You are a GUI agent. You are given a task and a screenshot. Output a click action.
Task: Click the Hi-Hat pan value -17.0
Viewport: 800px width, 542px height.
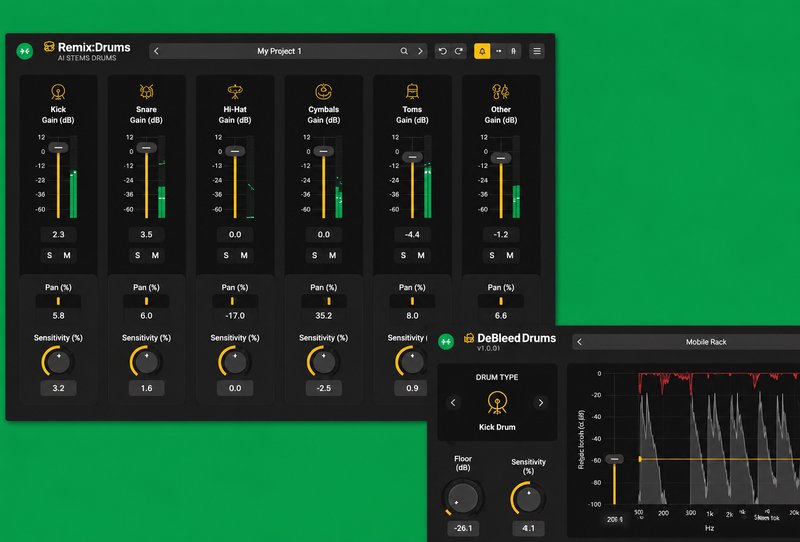(x=235, y=315)
